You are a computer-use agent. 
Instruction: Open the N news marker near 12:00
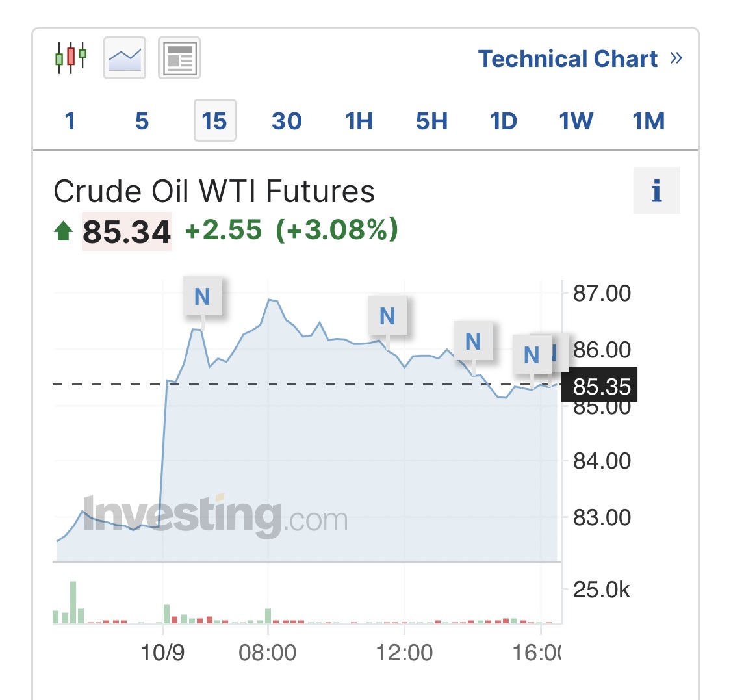[x=387, y=316]
